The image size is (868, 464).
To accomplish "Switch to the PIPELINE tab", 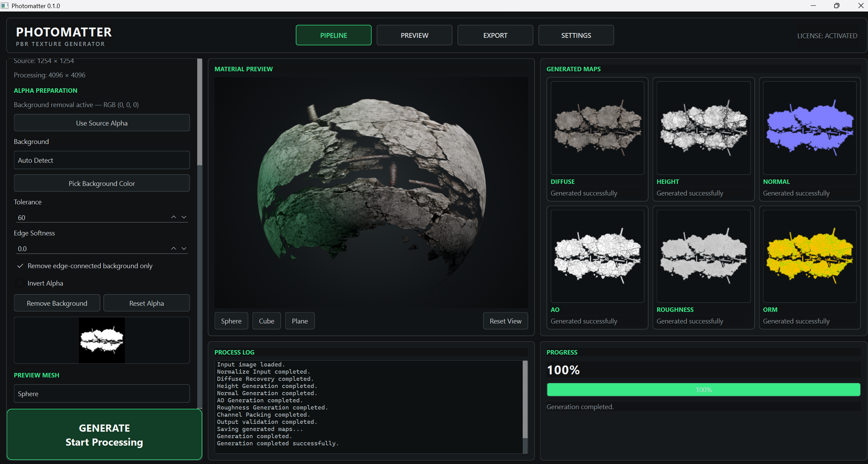I will tap(333, 35).
